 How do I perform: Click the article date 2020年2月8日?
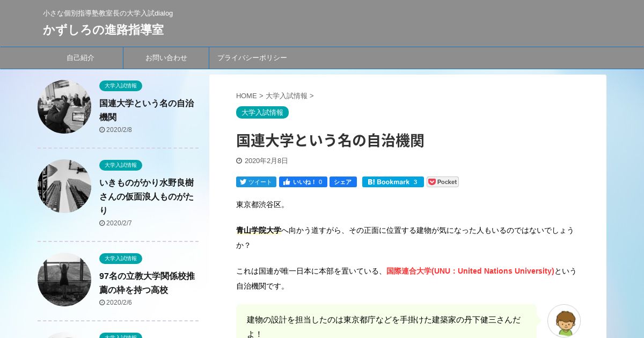(266, 161)
